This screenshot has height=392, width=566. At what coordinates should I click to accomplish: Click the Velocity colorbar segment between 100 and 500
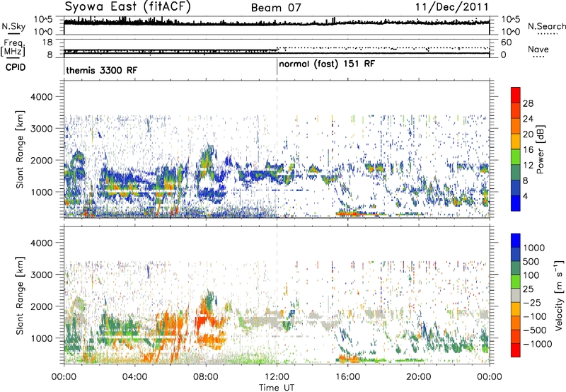coord(516,268)
